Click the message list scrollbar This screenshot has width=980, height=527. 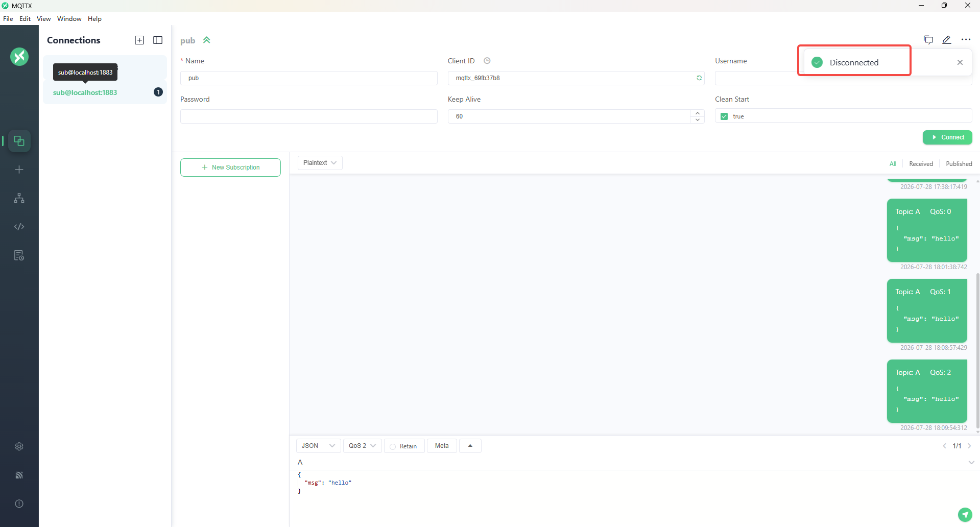tap(977, 350)
